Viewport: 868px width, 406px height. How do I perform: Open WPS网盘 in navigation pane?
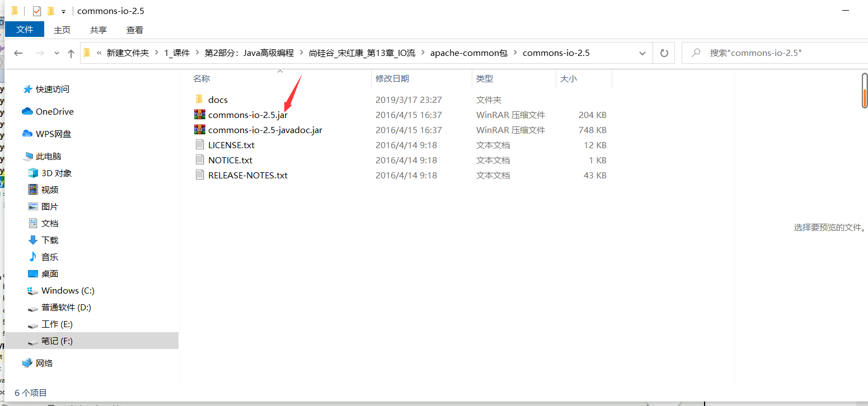(46, 134)
